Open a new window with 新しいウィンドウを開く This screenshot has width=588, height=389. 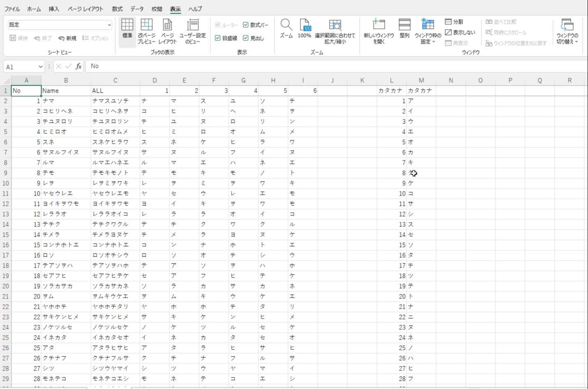(379, 32)
